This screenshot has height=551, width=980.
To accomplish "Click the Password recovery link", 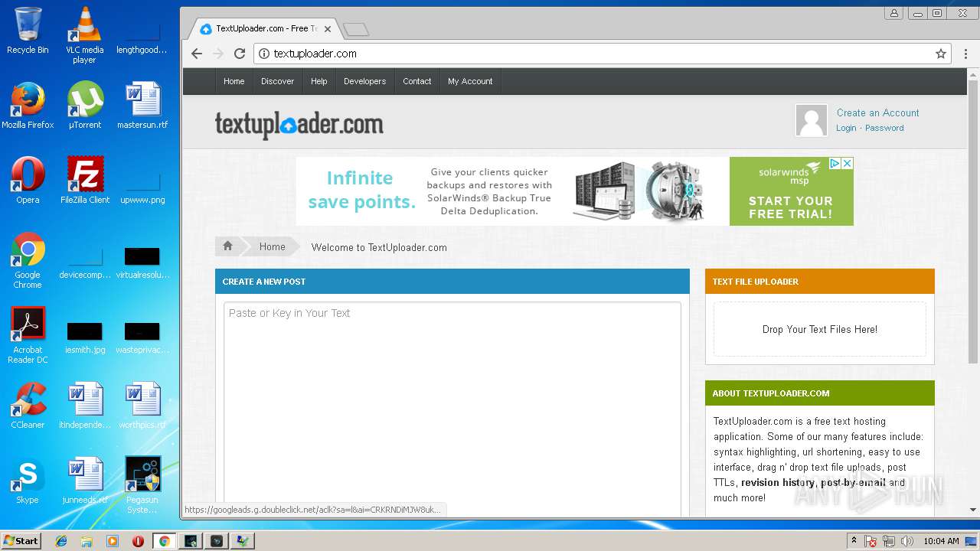I will [884, 128].
